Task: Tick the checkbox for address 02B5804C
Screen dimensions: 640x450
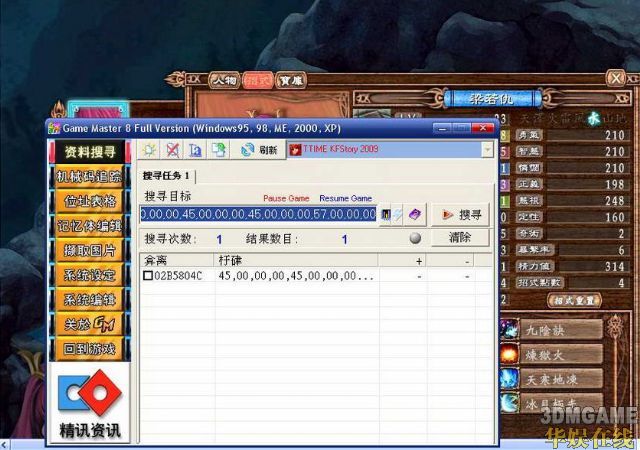Action: (x=148, y=276)
